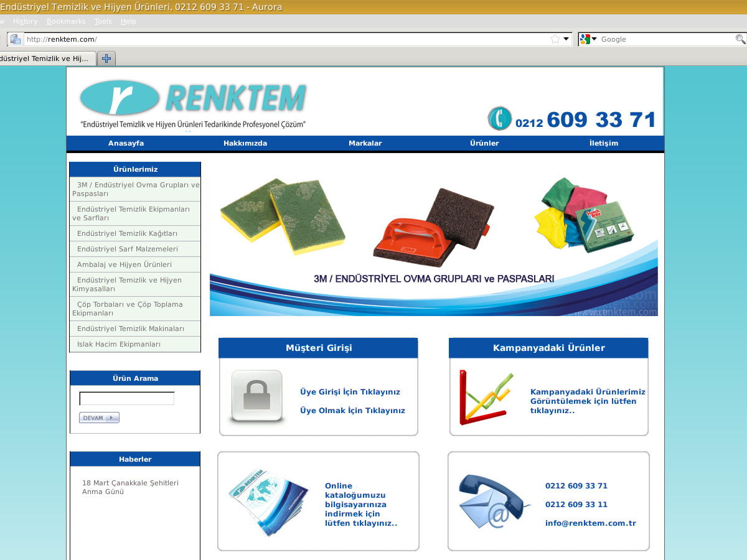Image resolution: width=747 pixels, height=560 pixels.
Task: Open Çöp Torbaları ve Çöp Toplama category
Action: pos(135,309)
